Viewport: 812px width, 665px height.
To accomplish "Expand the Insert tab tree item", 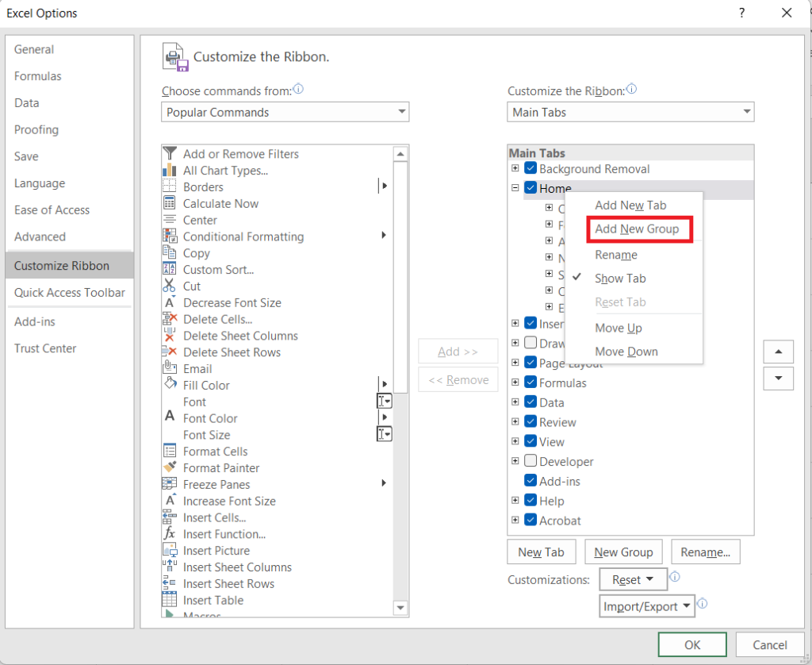I will [x=515, y=323].
